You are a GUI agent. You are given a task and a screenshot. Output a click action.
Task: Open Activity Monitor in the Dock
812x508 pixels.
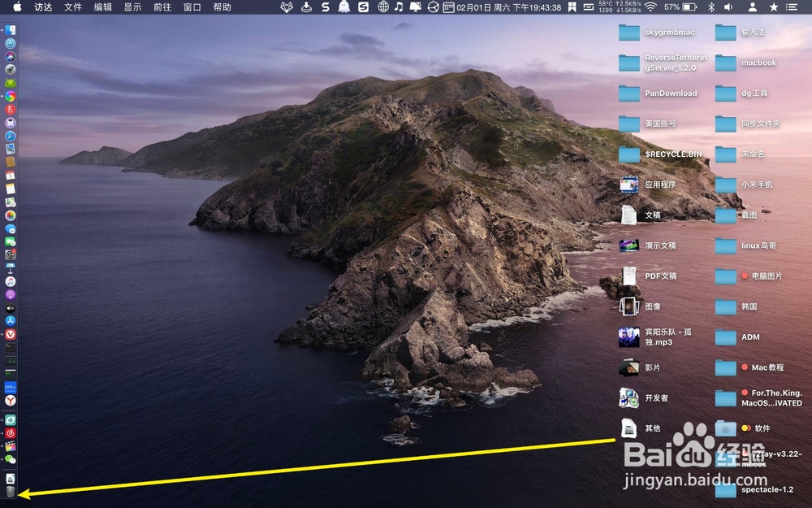click(11, 361)
